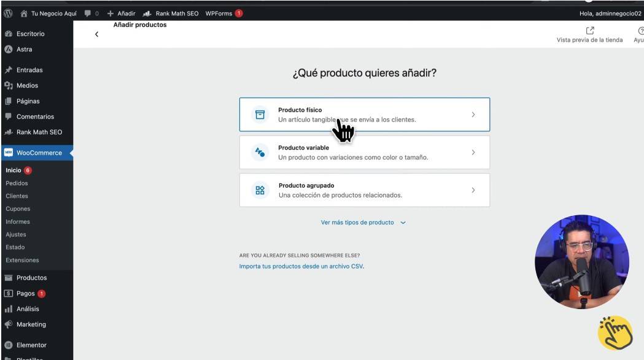Open Pedidos submenu
644x360 pixels.
coord(17,183)
